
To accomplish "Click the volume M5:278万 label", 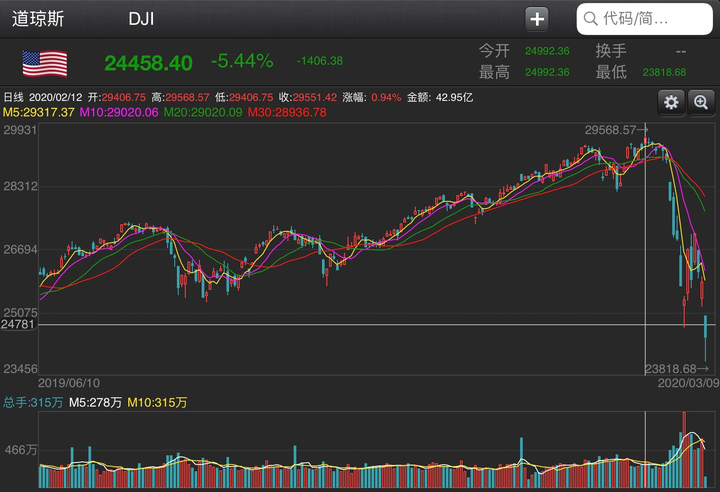I will click(x=95, y=403).
